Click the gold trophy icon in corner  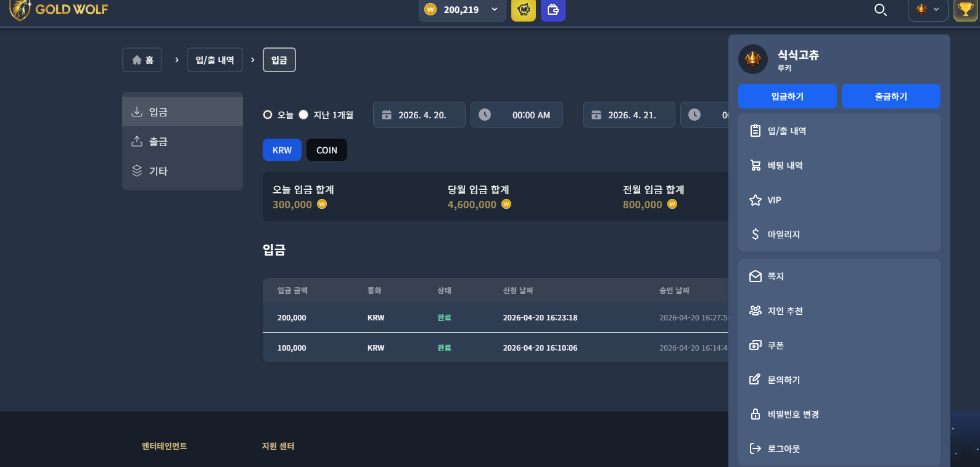966,10
